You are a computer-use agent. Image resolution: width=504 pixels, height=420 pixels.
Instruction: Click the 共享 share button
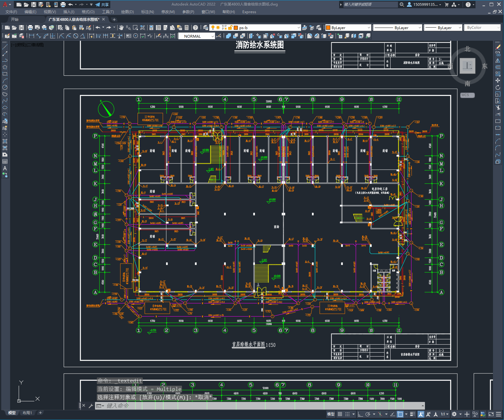pyautogui.click(x=102, y=5)
